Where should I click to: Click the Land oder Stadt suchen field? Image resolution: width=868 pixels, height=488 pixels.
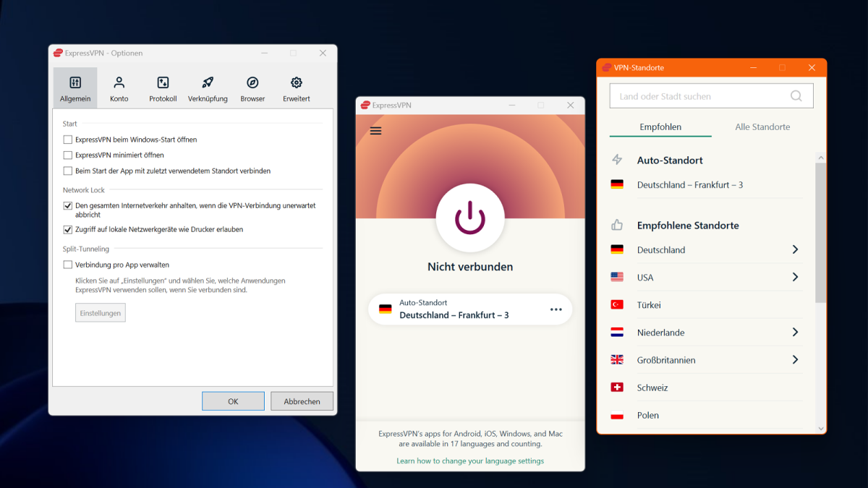click(x=712, y=95)
